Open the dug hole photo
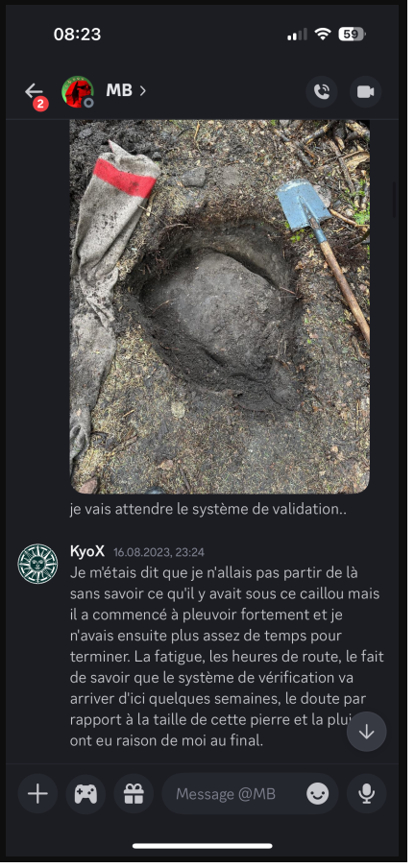 [219, 306]
